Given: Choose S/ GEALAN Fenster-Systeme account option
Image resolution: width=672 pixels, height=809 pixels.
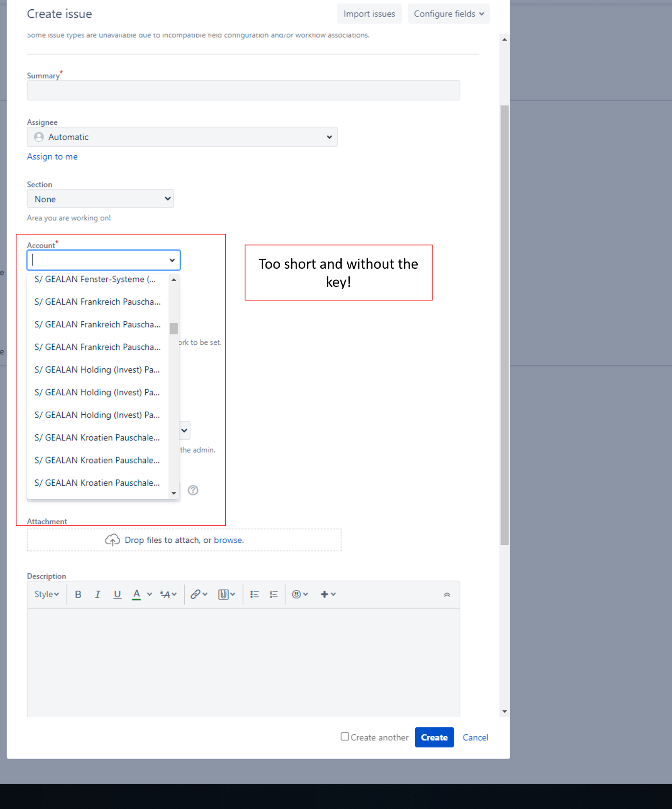Looking at the screenshot, I should pos(95,279).
